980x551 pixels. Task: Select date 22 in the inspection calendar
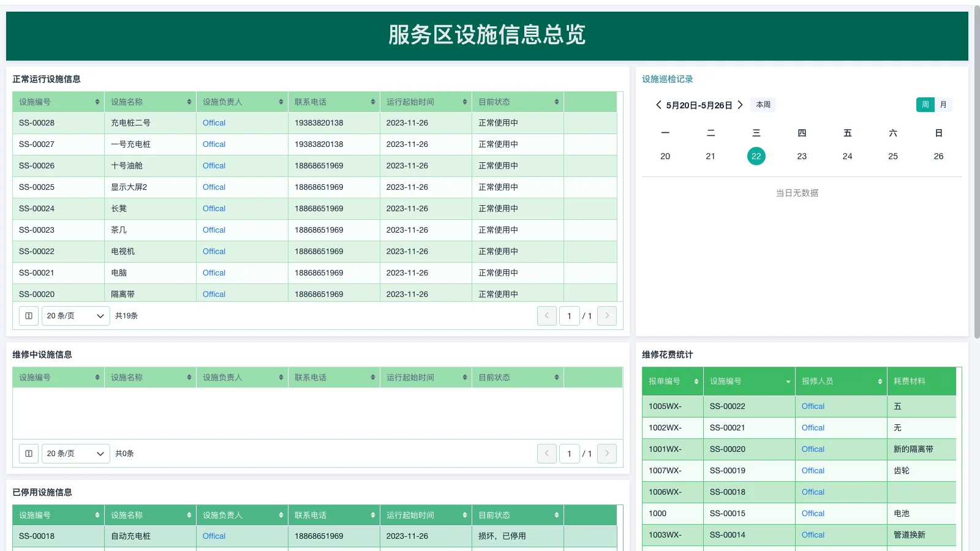756,156
